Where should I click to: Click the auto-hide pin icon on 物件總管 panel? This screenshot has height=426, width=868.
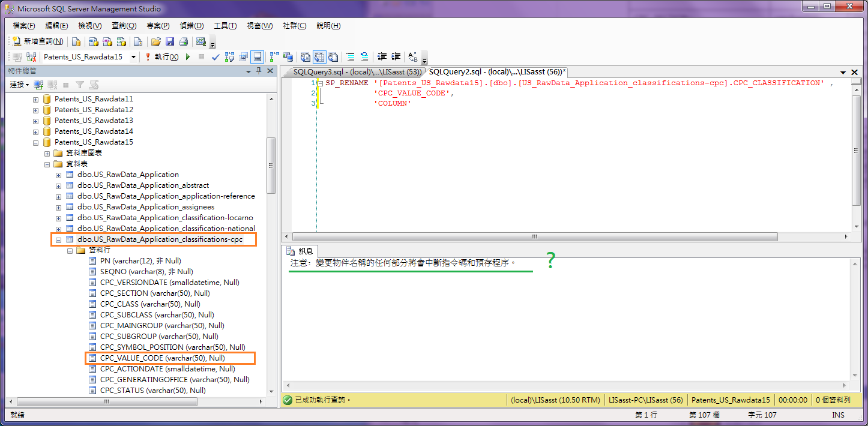coord(258,71)
